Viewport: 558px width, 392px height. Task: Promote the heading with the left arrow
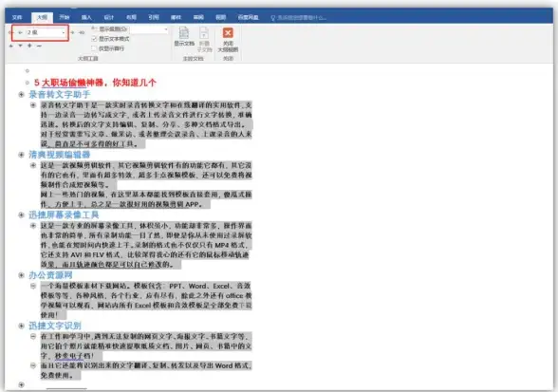point(20,32)
